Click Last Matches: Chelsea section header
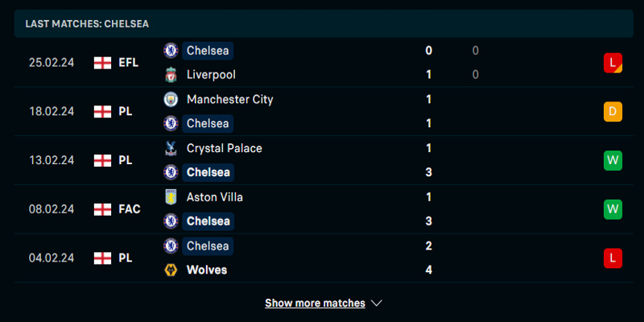The width and height of the screenshot is (644, 322). pyautogui.click(x=87, y=24)
